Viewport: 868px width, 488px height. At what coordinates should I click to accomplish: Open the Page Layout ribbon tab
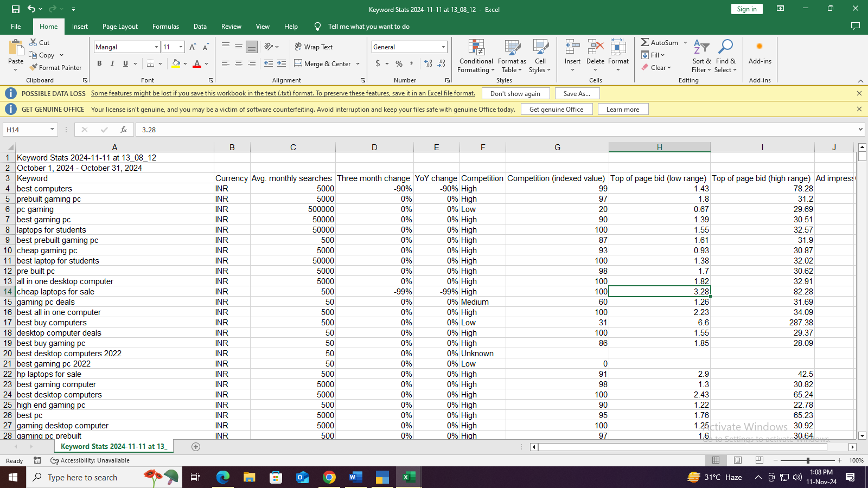[x=120, y=27]
